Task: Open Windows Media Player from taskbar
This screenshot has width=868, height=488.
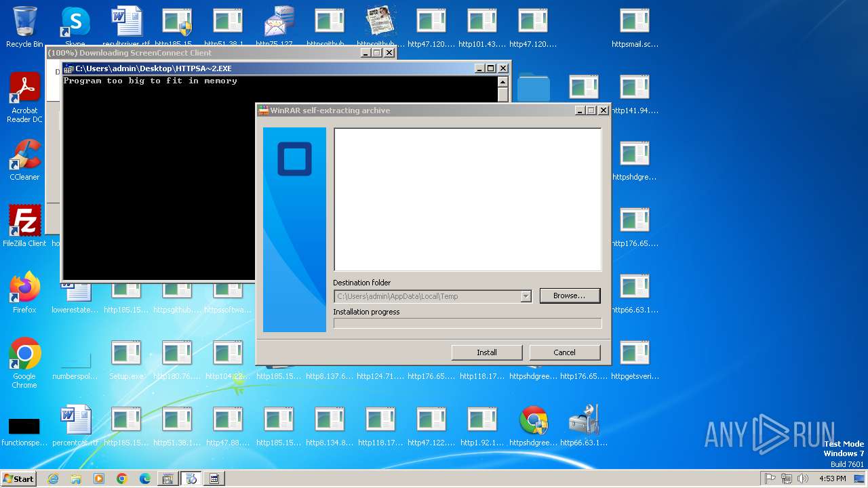Action: [99, 479]
